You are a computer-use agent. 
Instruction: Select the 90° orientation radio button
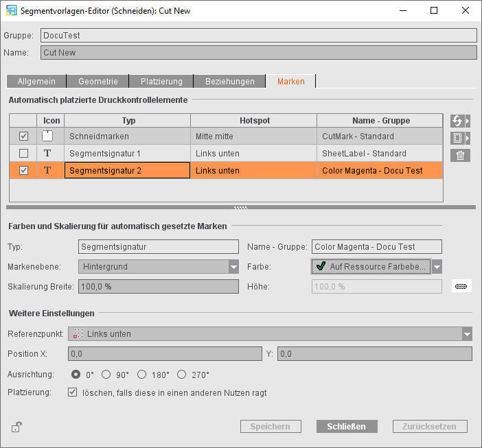point(106,375)
